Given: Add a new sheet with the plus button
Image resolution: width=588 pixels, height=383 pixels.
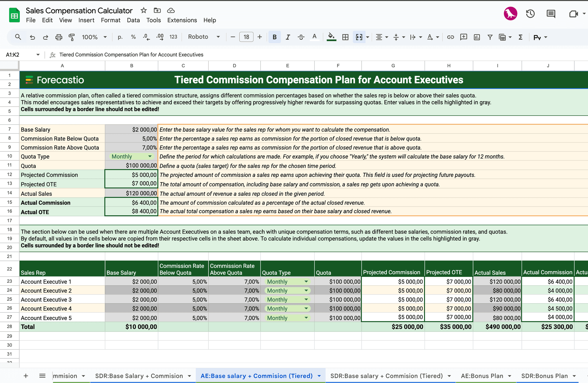Looking at the screenshot, I should point(26,376).
